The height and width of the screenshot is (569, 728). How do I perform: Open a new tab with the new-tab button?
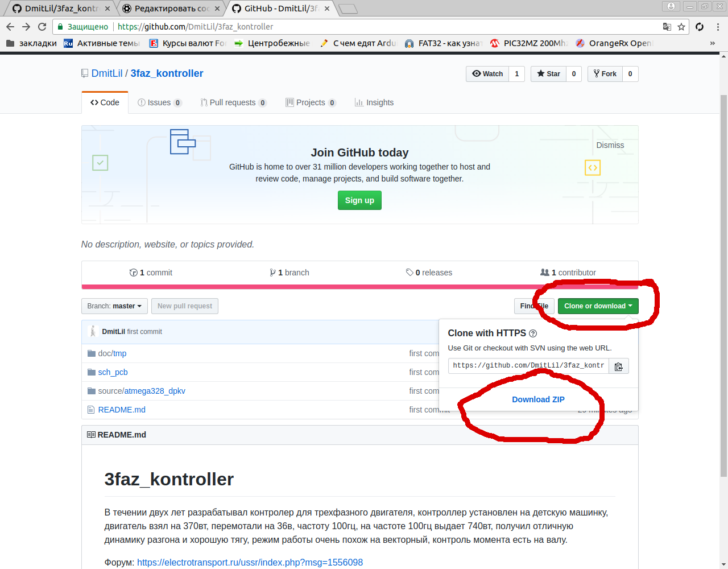pyautogui.click(x=348, y=9)
